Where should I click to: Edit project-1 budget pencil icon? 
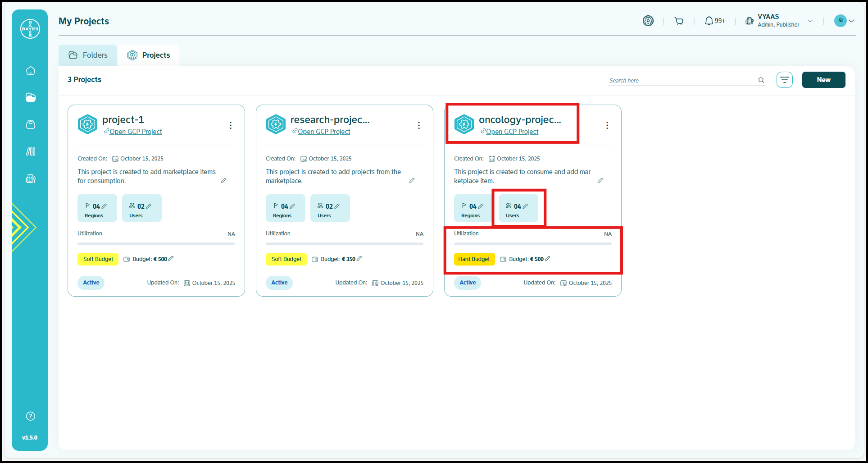coord(171,259)
